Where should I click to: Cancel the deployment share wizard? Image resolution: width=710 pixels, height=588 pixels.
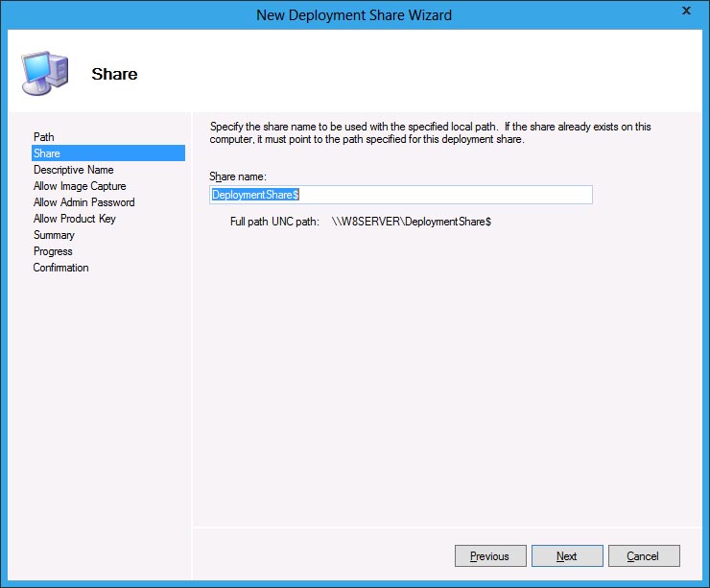643,556
